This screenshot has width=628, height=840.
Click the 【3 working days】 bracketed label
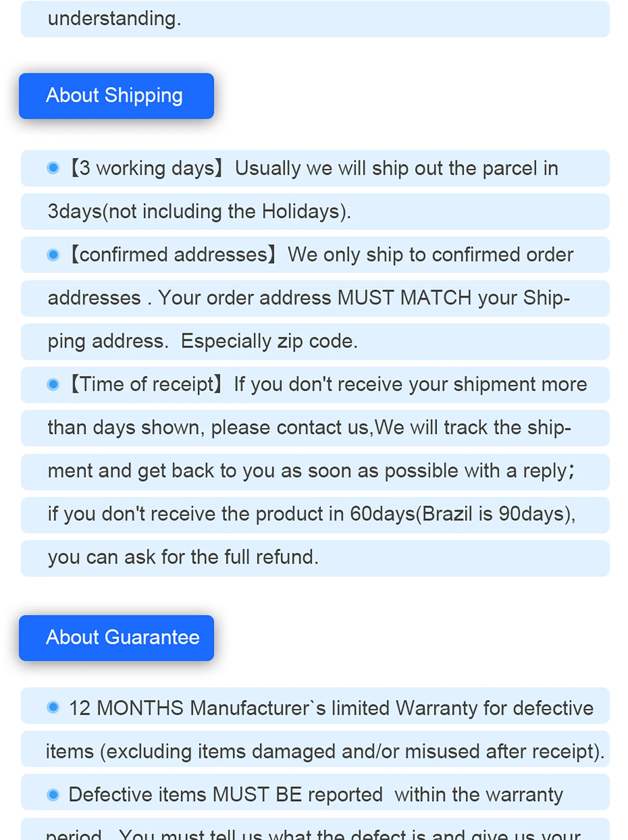[146, 168]
